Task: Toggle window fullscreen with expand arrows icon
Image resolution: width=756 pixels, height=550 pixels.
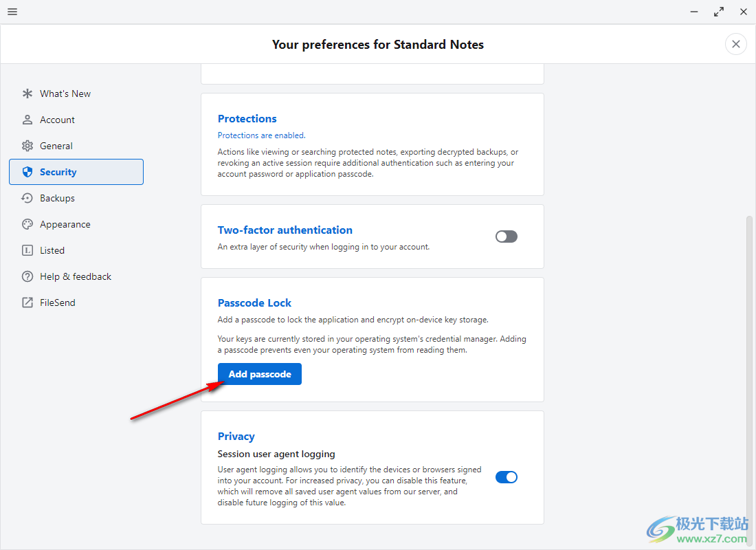Action: click(x=718, y=12)
